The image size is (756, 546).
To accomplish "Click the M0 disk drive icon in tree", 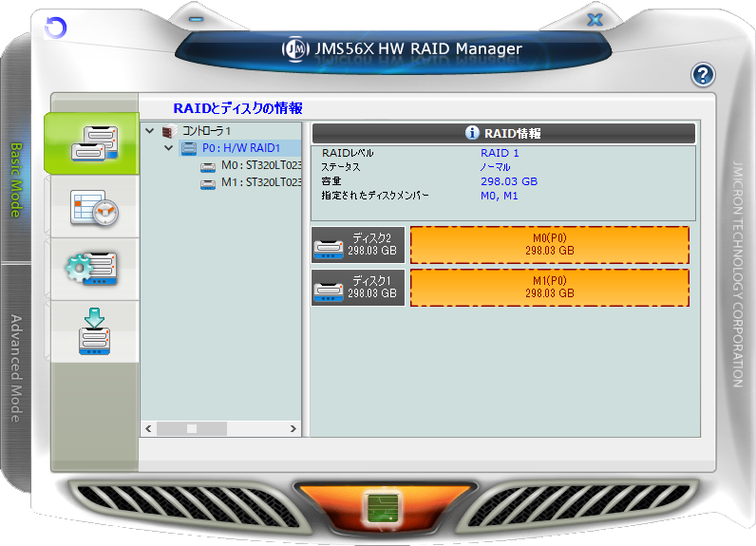I will (208, 167).
